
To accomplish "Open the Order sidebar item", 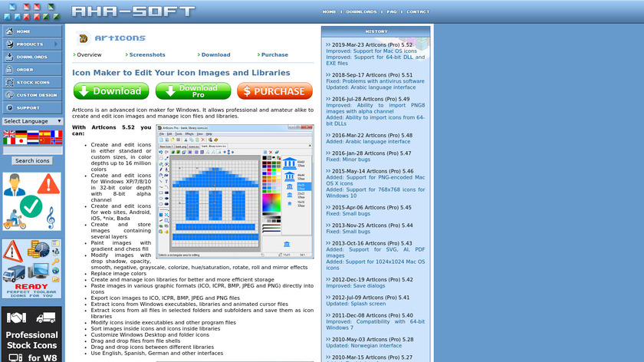I will tap(32, 70).
